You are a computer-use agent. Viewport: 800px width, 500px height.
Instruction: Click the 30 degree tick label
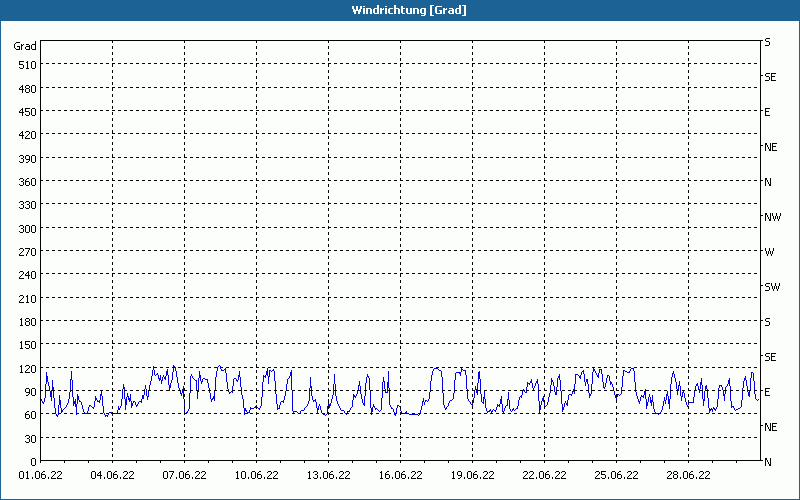[x=30, y=439]
